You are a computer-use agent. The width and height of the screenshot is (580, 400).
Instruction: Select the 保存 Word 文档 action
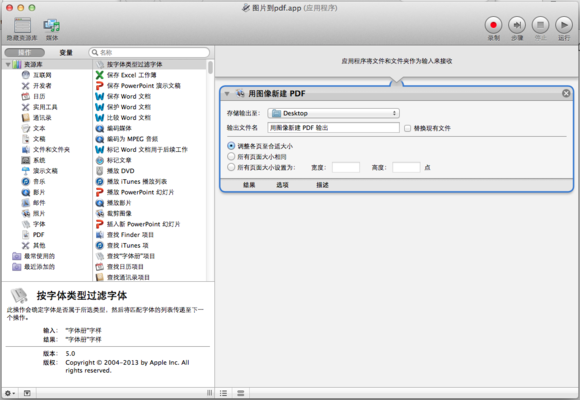pos(150,97)
